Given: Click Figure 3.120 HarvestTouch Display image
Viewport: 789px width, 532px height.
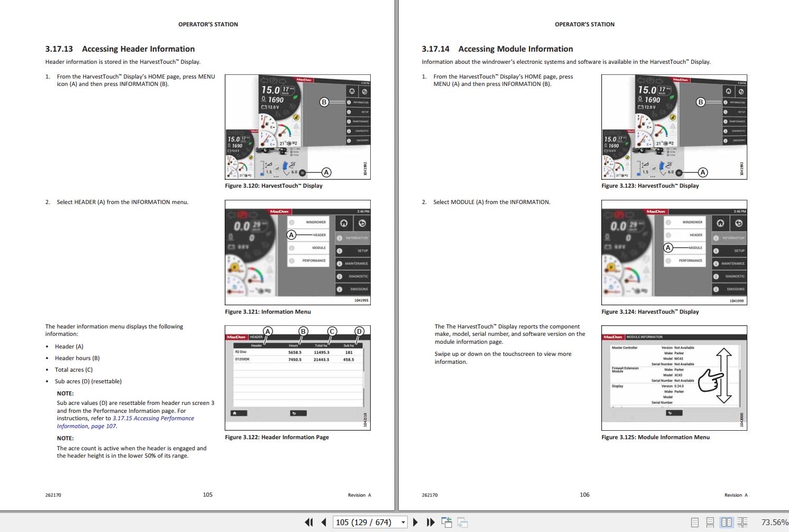Looking at the screenshot, I should coord(298,127).
